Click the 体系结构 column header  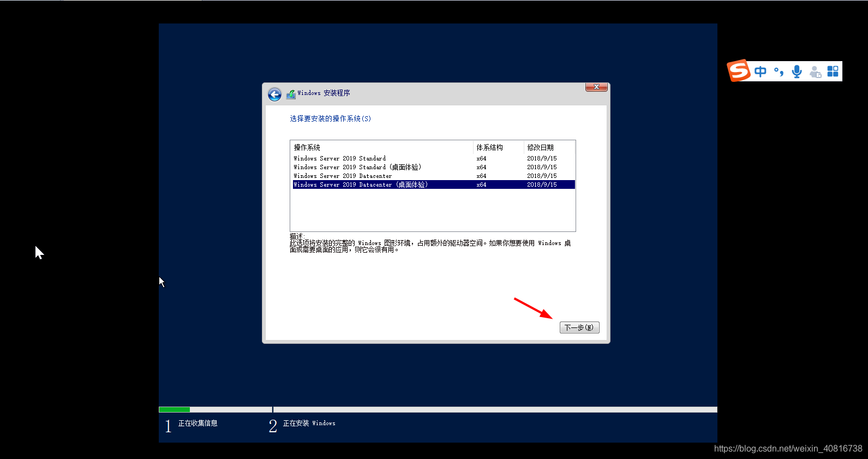pyautogui.click(x=499, y=147)
